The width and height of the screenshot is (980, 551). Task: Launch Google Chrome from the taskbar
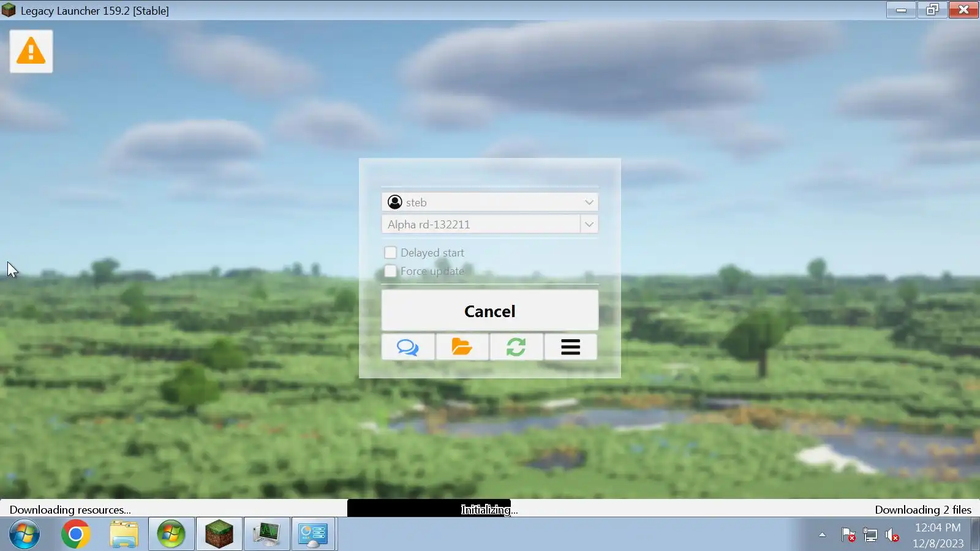coord(75,534)
